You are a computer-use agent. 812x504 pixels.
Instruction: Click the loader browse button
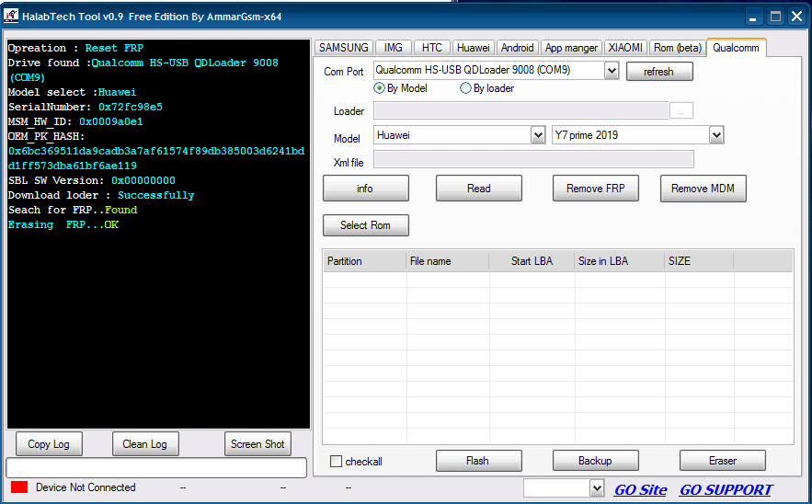tap(681, 110)
